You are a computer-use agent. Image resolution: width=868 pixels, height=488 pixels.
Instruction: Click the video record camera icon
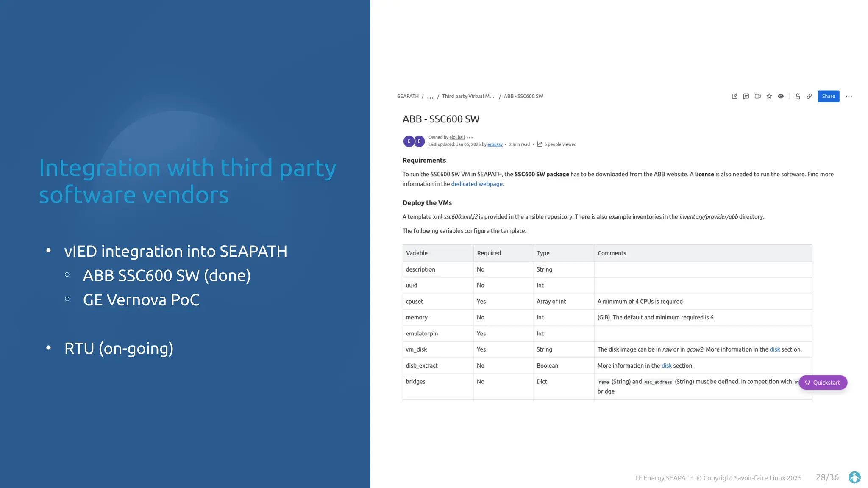point(757,96)
